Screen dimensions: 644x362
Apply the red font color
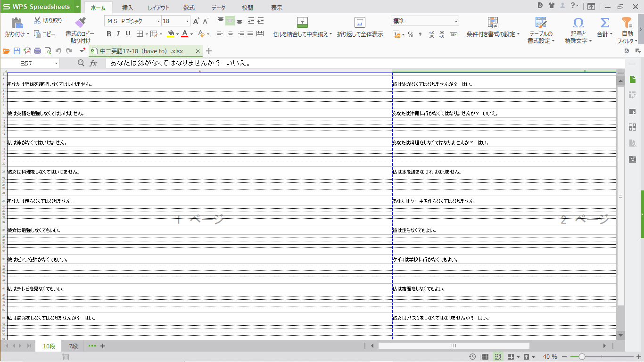click(x=185, y=34)
